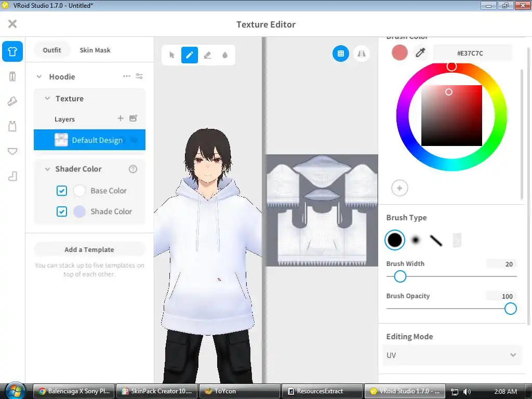Toggle the Shade Color checkbox
Image resolution: width=532 pixels, height=399 pixels.
[62, 211]
